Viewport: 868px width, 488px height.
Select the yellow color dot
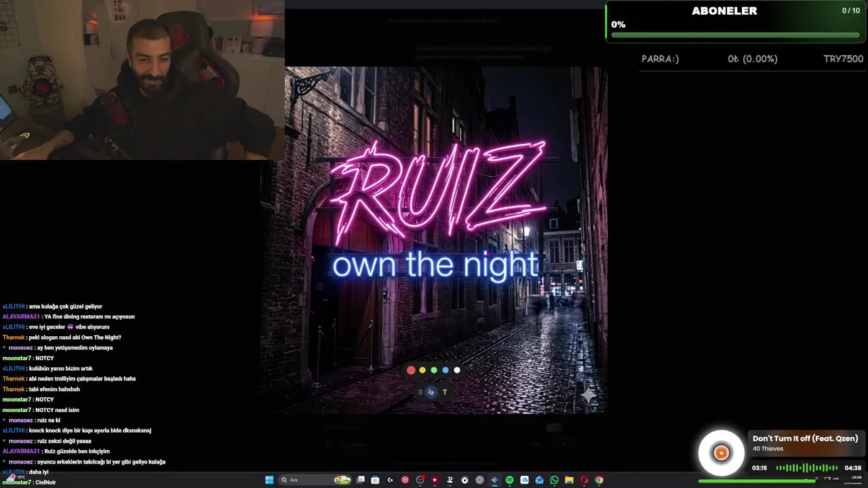[422, 370]
